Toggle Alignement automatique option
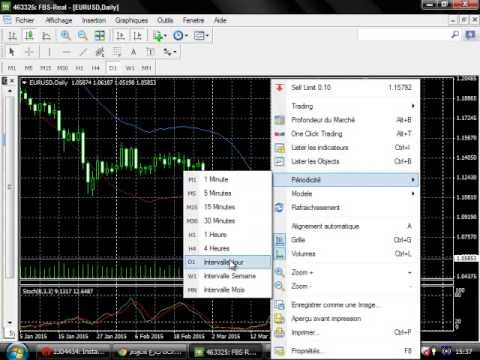Screen dimensions: 480x360 [345, 226]
